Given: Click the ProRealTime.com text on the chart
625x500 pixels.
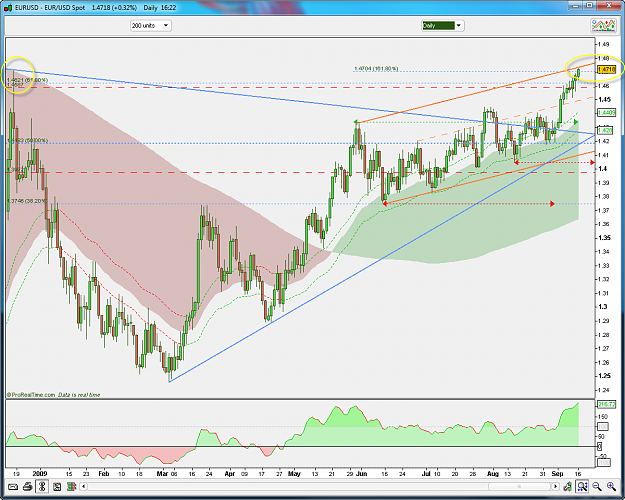Looking at the screenshot, I should click(x=31, y=395).
